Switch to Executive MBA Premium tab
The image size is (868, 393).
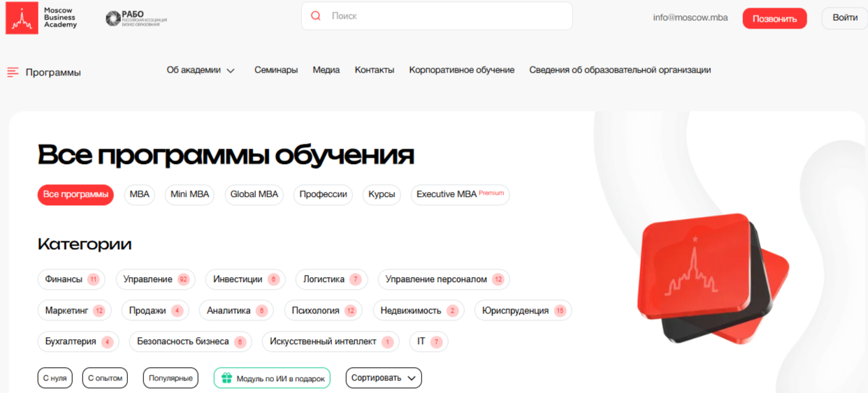[460, 195]
